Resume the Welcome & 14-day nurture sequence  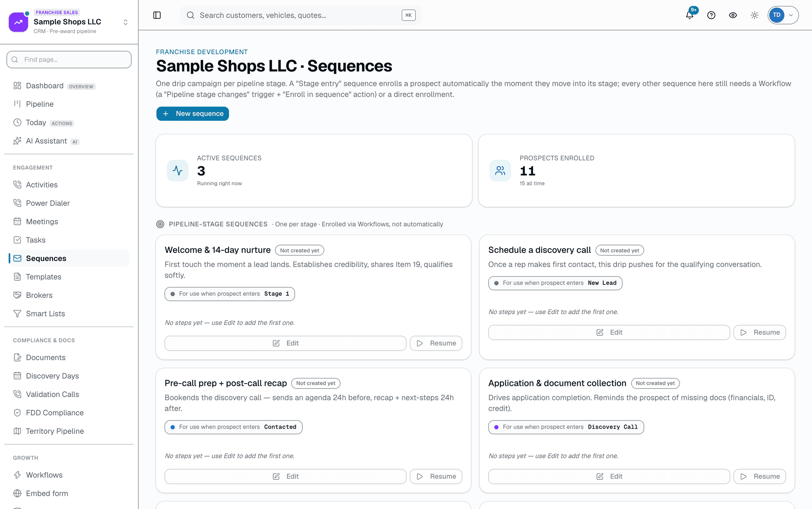[x=436, y=343]
